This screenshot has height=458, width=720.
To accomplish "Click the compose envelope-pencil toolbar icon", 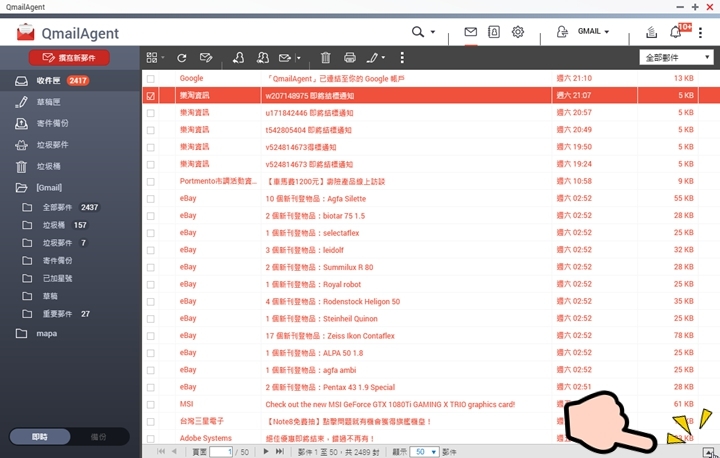I will [x=206, y=57].
